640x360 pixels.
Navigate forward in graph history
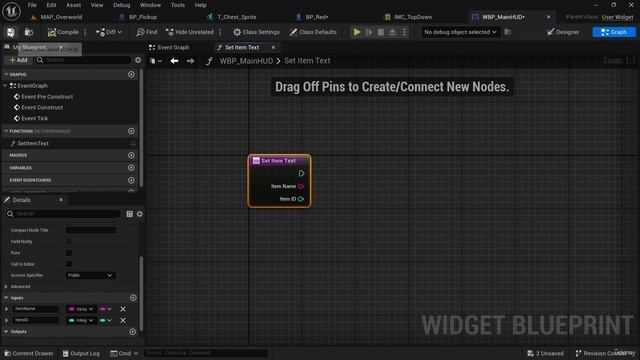point(190,61)
